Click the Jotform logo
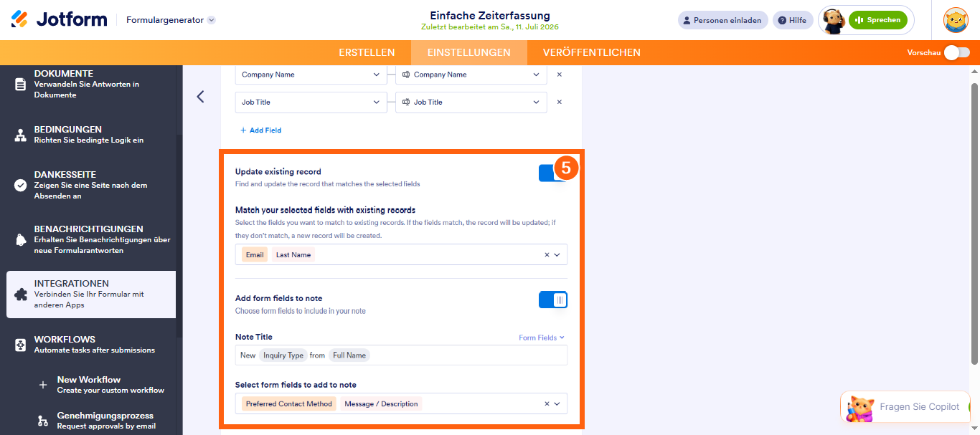 pyautogui.click(x=59, y=19)
